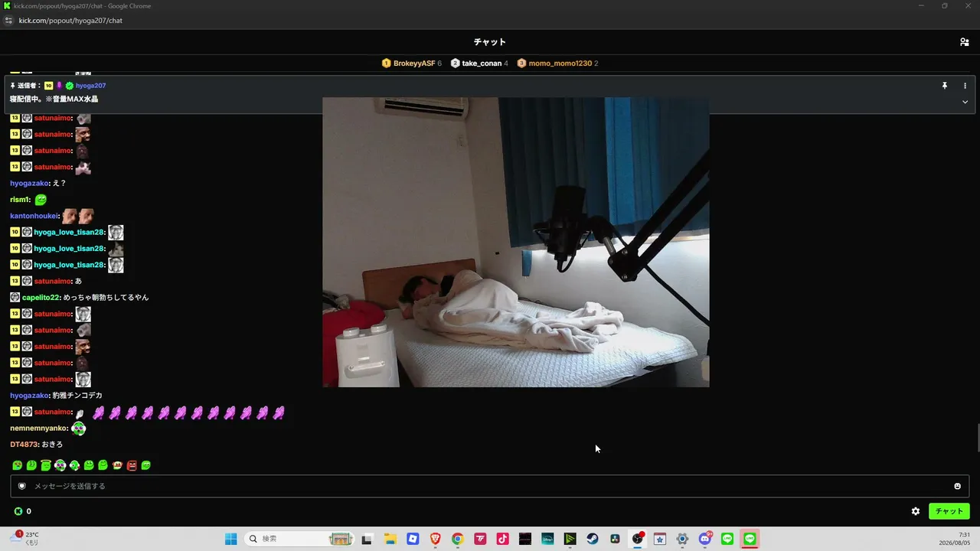Select the burger emote in quick emote bar

point(117,465)
